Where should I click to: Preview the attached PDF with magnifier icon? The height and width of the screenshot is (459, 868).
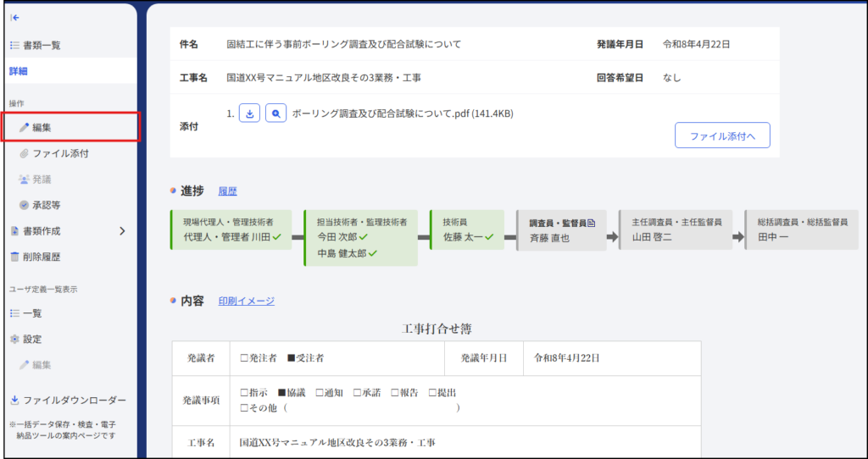pyautogui.click(x=275, y=113)
